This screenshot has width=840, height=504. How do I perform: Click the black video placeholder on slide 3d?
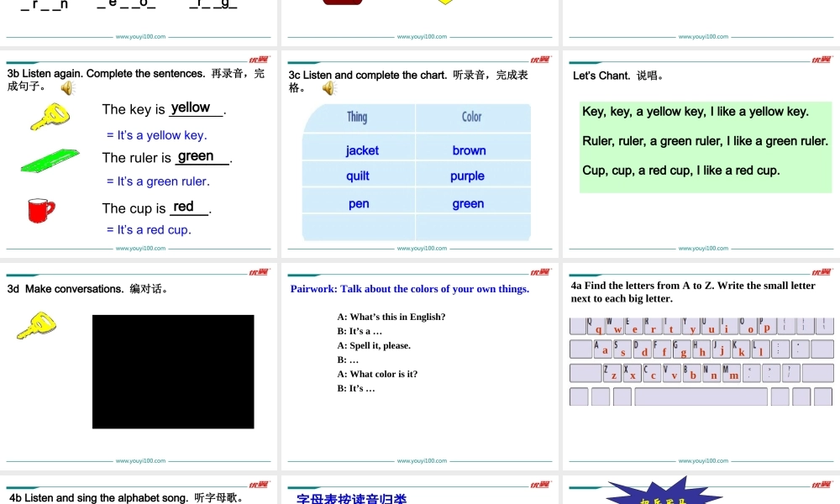coord(172,372)
